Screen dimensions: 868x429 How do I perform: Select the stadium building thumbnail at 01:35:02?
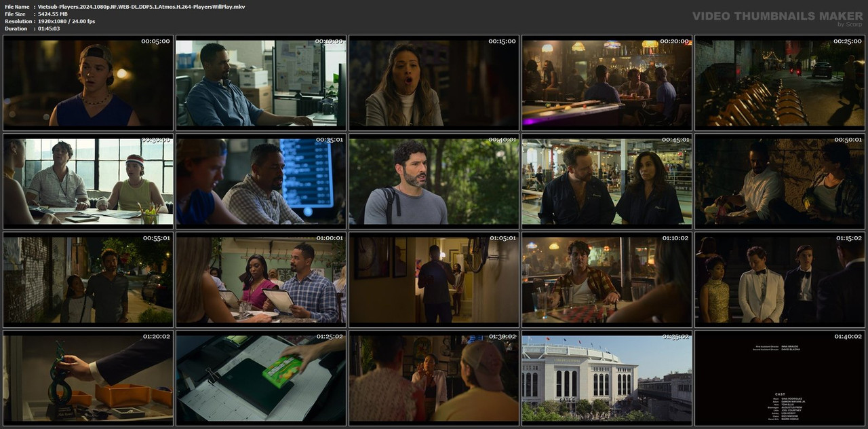pyautogui.click(x=607, y=377)
